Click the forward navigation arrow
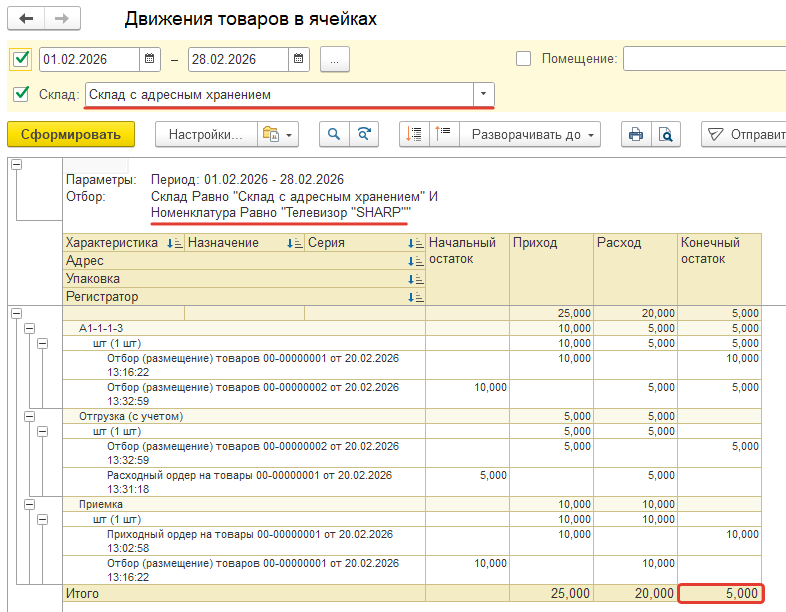The height and width of the screenshot is (612, 786). coord(61,20)
